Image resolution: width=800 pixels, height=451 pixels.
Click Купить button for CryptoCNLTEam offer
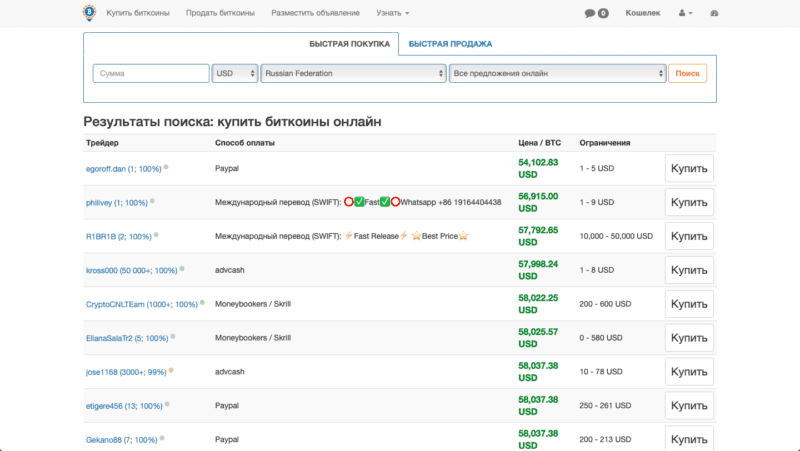tap(689, 304)
